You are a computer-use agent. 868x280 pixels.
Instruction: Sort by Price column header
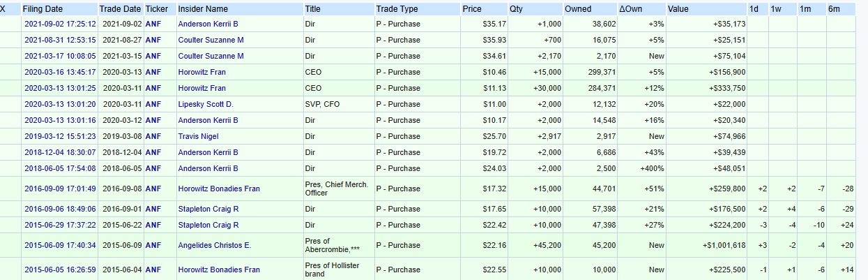(472, 9)
